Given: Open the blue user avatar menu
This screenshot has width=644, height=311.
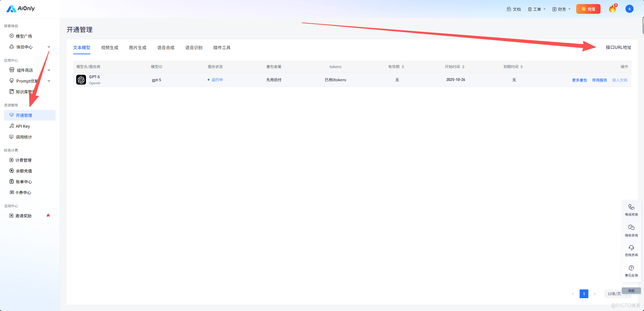Looking at the screenshot, I should point(629,9).
